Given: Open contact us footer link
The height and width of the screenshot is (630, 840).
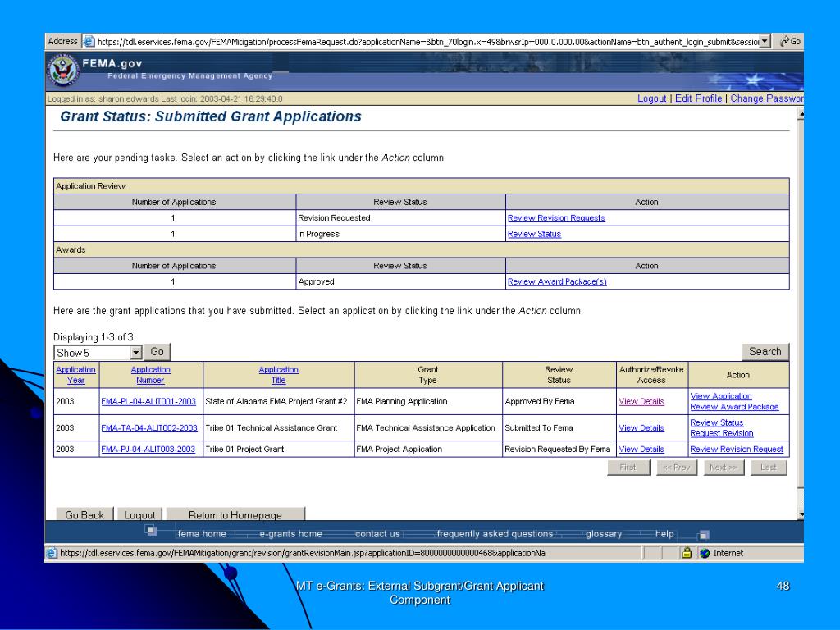Looking at the screenshot, I should [377, 534].
